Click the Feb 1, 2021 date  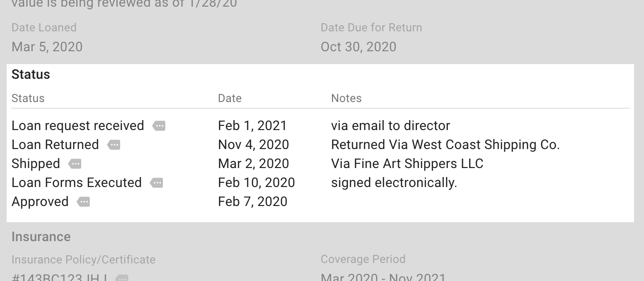tap(252, 126)
